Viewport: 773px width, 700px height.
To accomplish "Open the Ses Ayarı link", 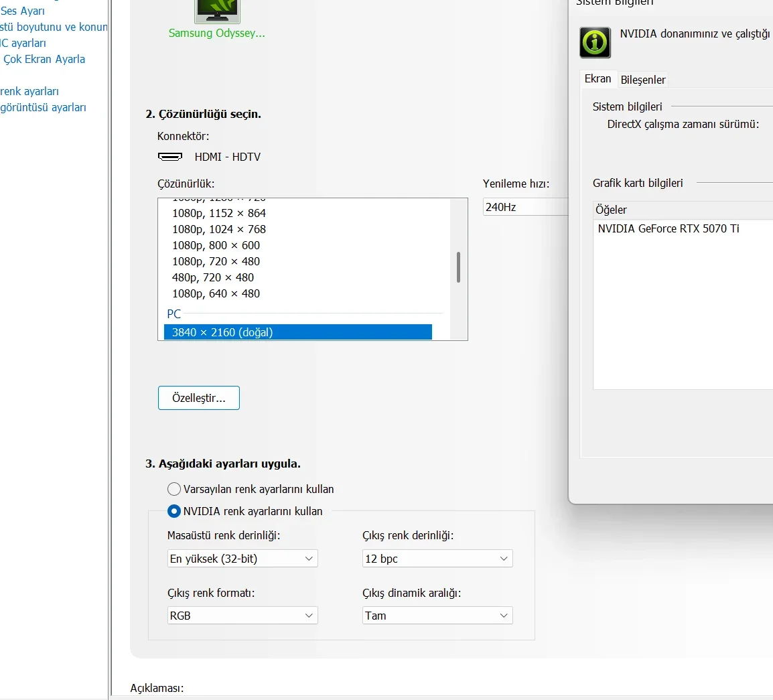I will 22,11.
